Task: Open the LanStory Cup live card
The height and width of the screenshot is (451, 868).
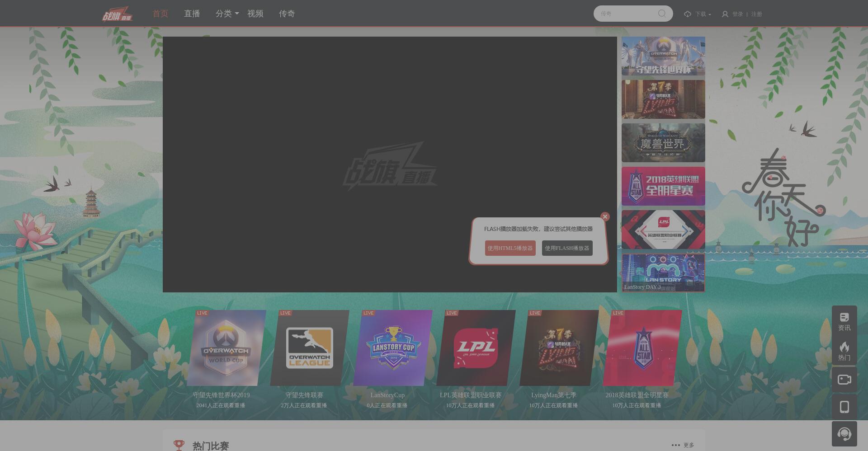Action: click(392, 348)
